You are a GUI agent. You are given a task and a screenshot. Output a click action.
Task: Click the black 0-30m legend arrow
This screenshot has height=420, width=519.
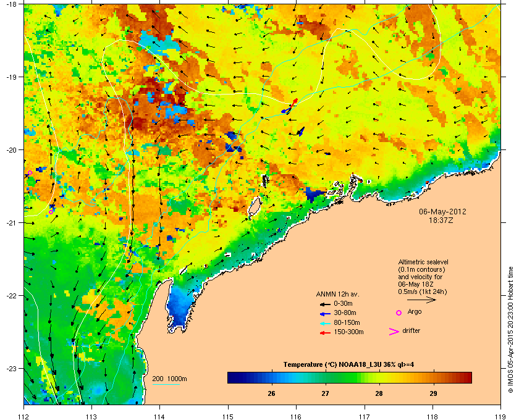point(325,304)
